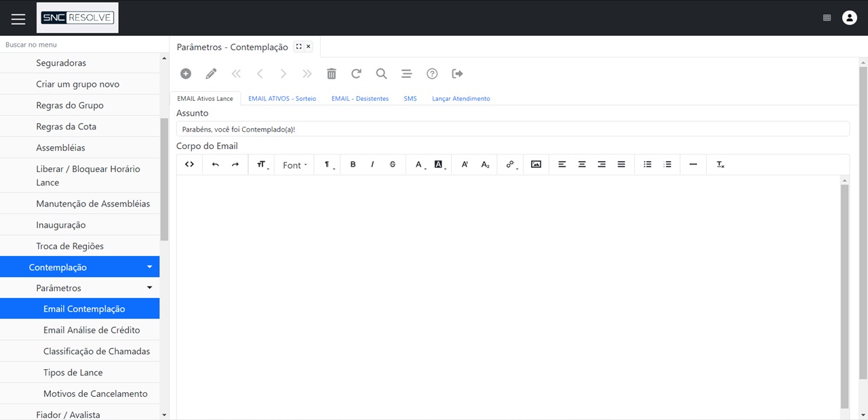Click the refresh reload icon

click(x=356, y=74)
